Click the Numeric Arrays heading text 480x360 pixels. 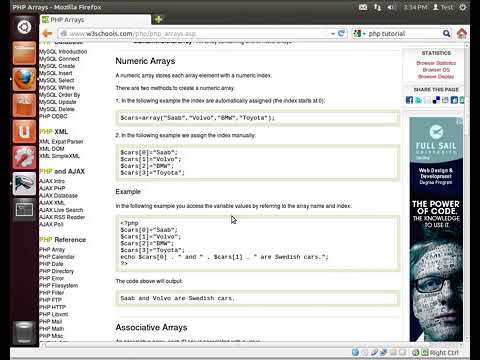(x=145, y=61)
